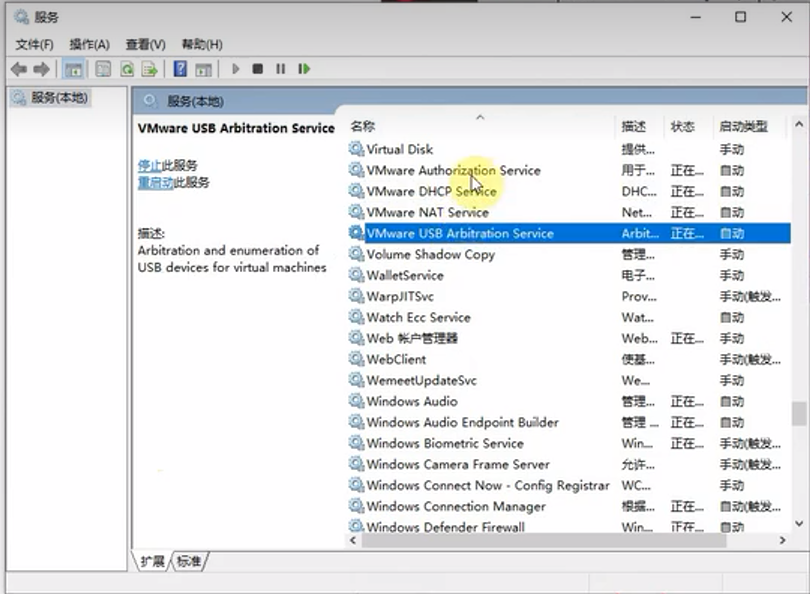Select VMware USB Arbitration Service row
The image size is (810, 594).
(x=568, y=233)
